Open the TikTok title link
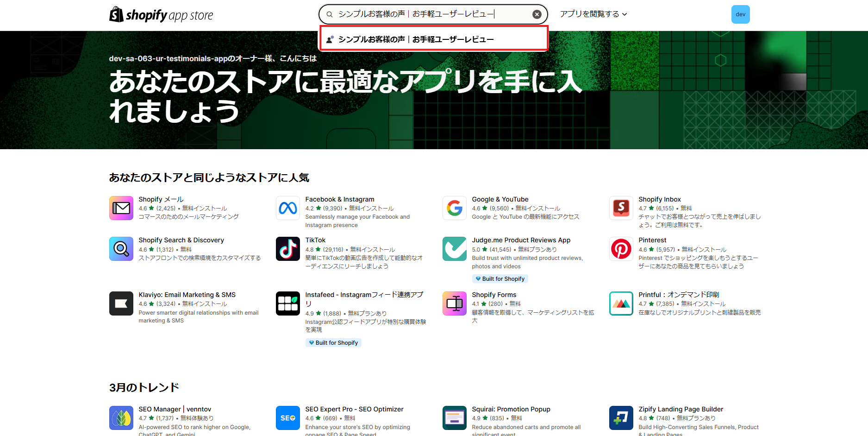This screenshot has width=868, height=436. (x=315, y=240)
